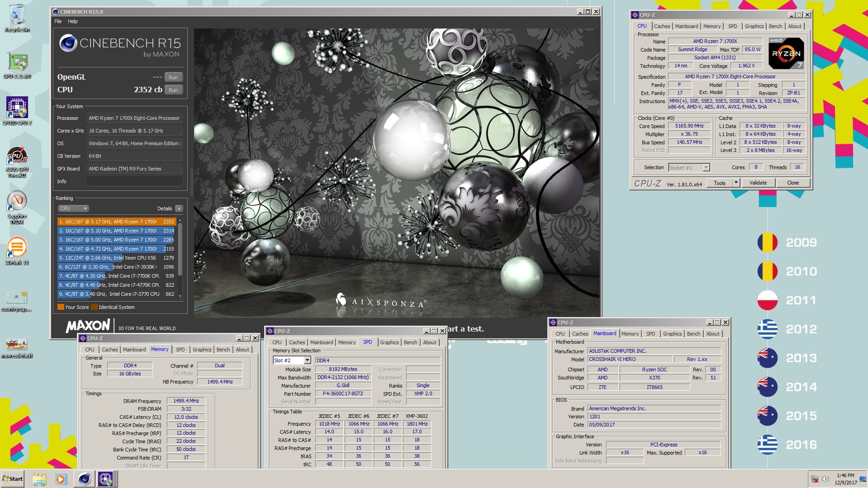Click the Info input field in Cinebench

click(134, 181)
